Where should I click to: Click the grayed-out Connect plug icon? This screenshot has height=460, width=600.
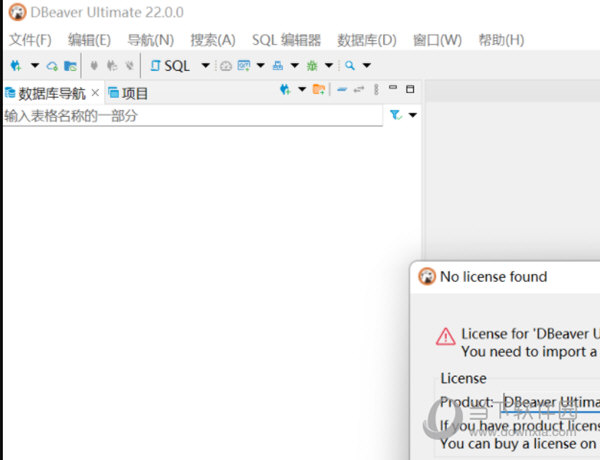(94, 66)
